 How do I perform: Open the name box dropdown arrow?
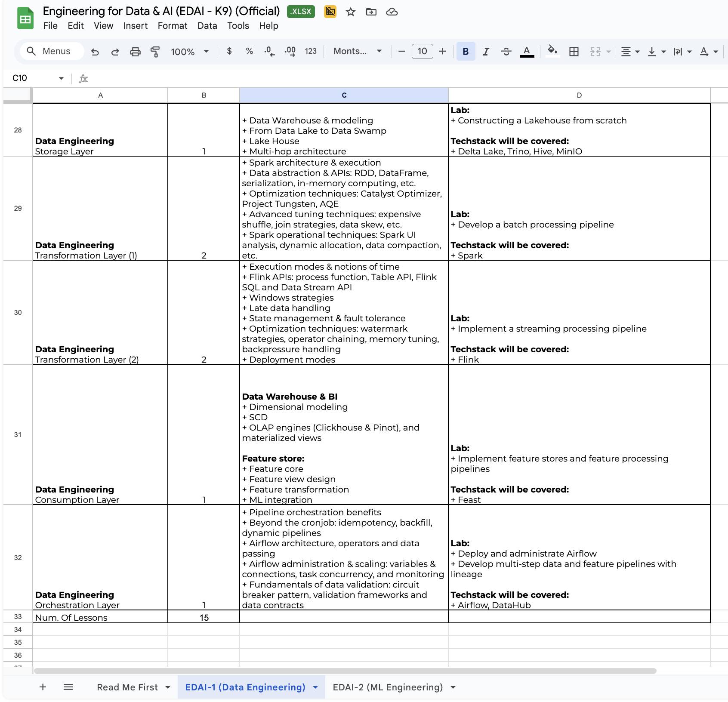point(61,78)
